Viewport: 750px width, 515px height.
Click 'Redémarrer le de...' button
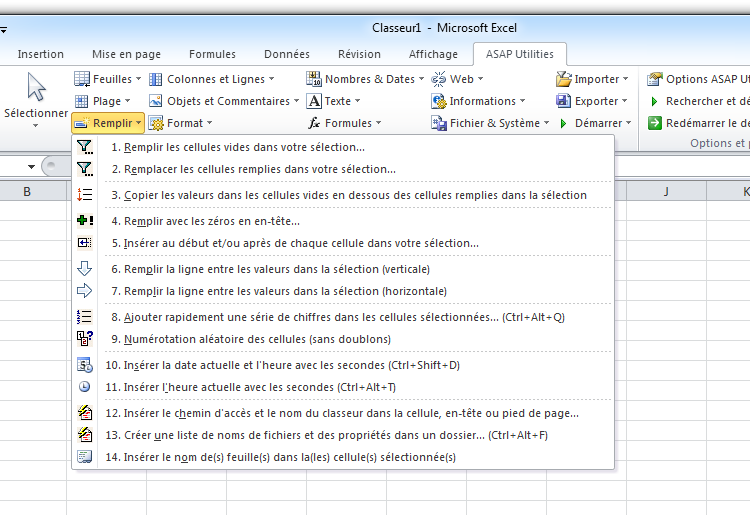(x=698, y=123)
